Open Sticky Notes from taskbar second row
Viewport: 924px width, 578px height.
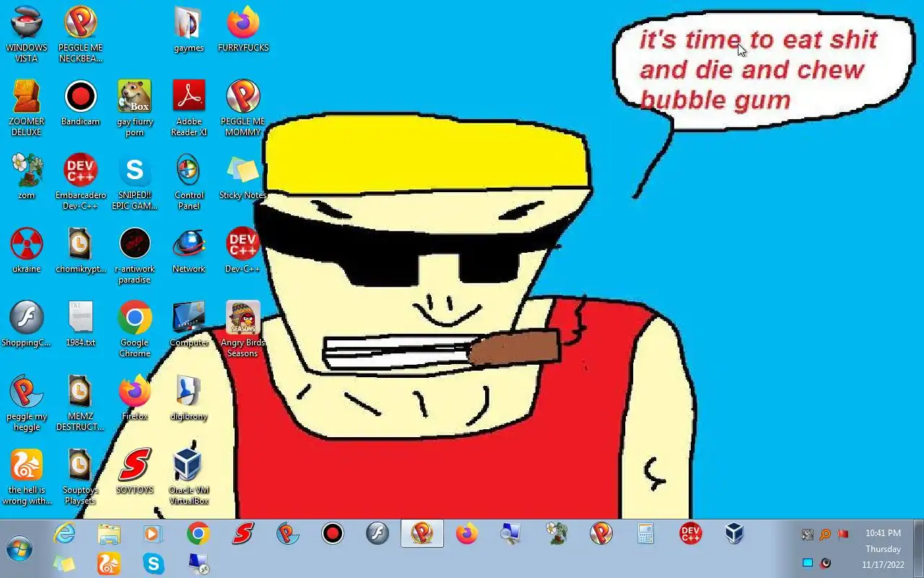click(64, 564)
